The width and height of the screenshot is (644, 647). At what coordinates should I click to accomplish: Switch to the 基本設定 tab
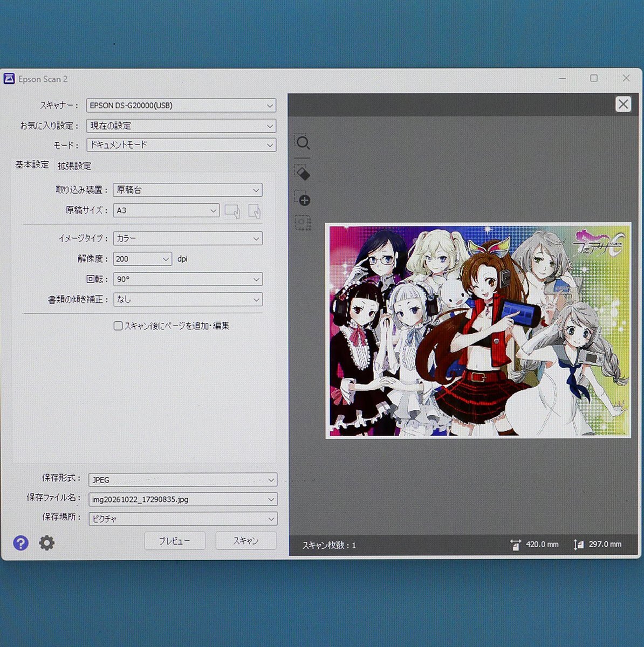pyautogui.click(x=32, y=165)
